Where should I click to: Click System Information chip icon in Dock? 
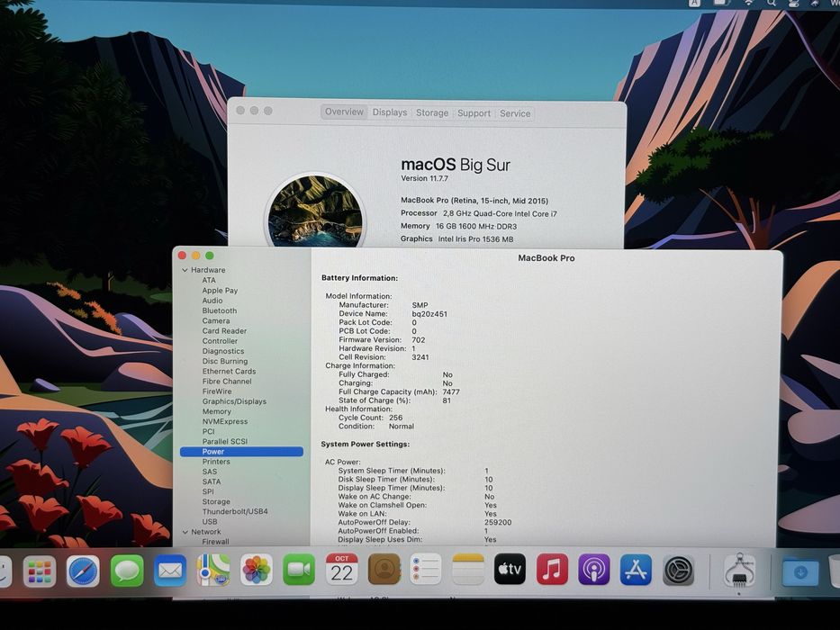point(740,571)
